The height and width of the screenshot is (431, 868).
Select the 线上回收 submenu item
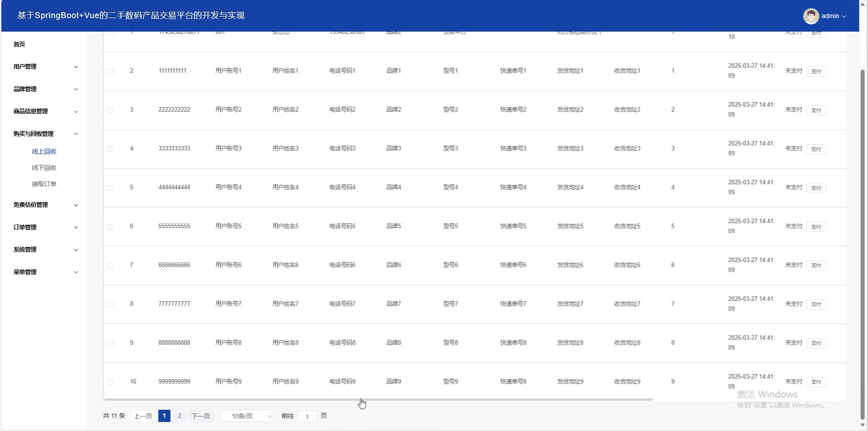[44, 152]
